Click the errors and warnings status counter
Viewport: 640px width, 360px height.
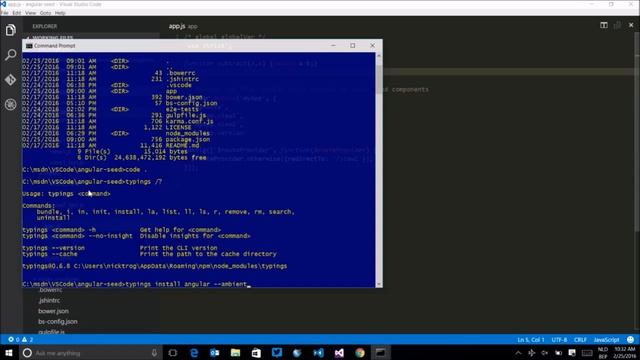pos(20,340)
